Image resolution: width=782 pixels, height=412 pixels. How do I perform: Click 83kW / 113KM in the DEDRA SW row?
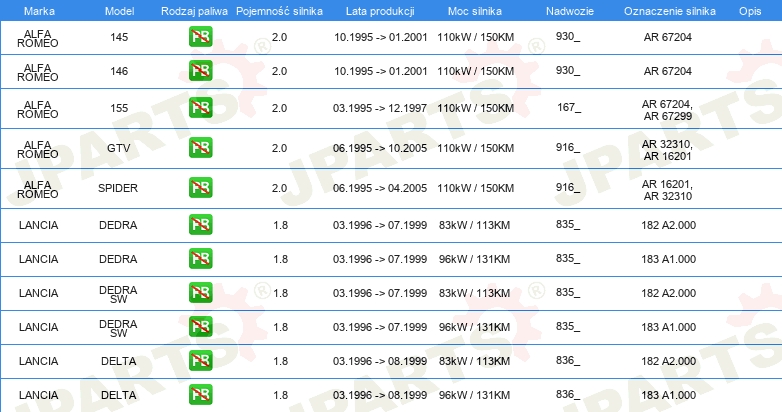point(474,293)
